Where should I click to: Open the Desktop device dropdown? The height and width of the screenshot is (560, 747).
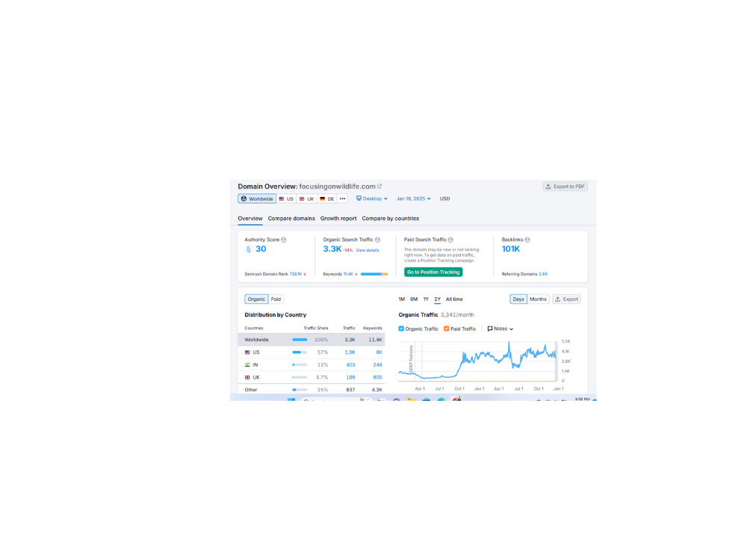pos(372,199)
